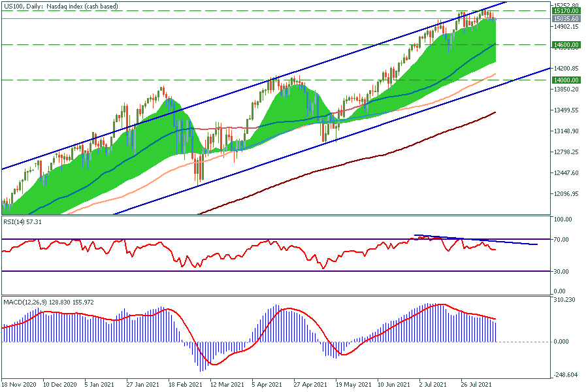The height and width of the screenshot is (392, 588).
Task: Click the RSI(14) 57.31 indicator label
Action: tap(23, 223)
